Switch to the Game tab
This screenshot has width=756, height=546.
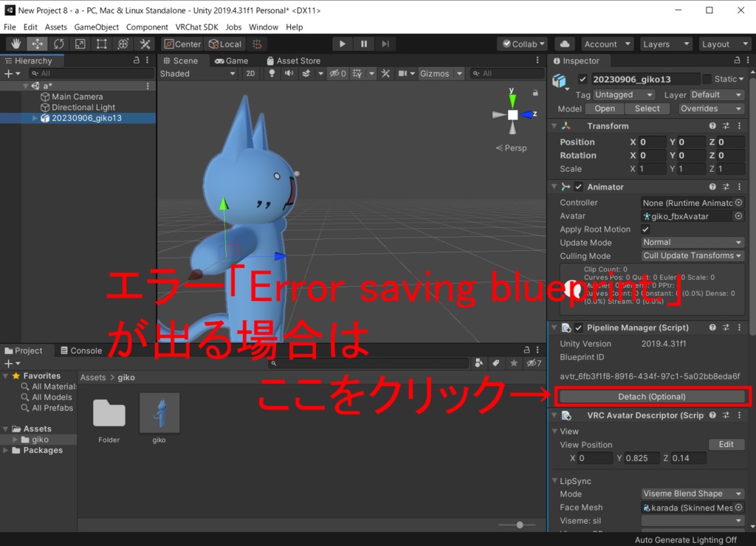click(231, 61)
